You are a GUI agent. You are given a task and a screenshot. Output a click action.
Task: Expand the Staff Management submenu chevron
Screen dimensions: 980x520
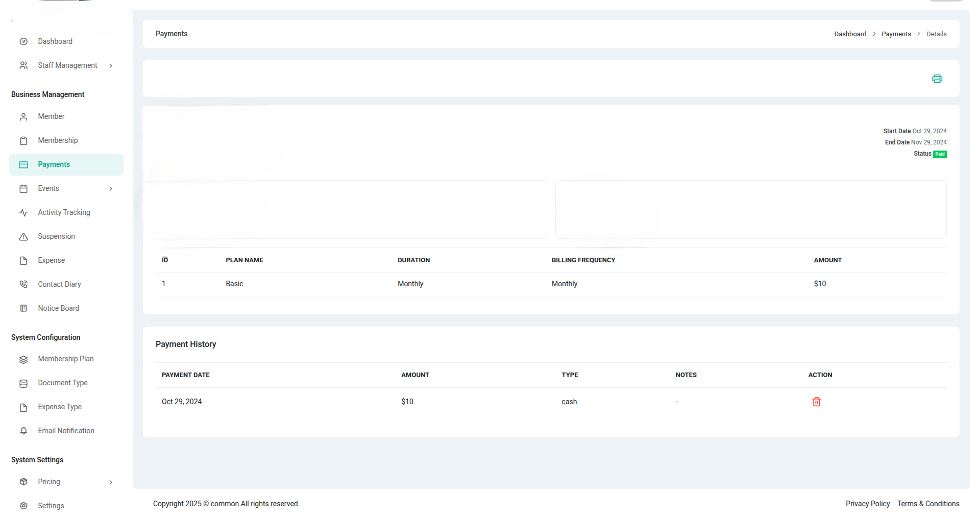pyautogui.click(x=111, y=66)
